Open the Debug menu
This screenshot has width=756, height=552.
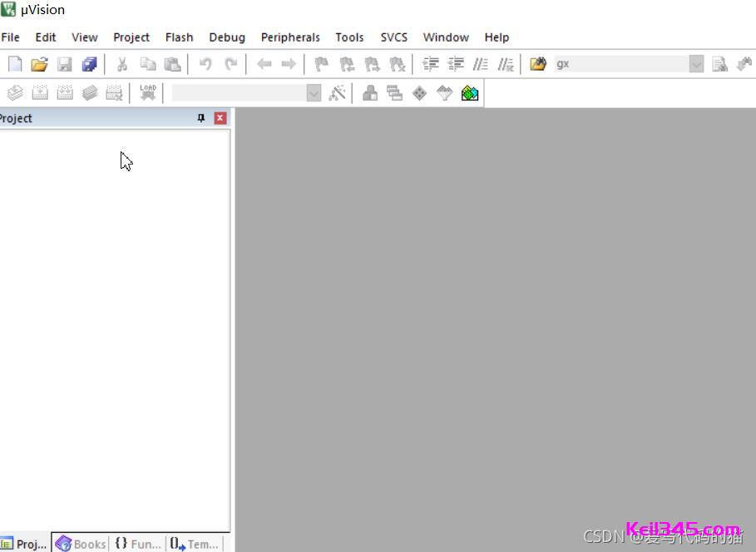pyautogui.click(x=227, y=37)
